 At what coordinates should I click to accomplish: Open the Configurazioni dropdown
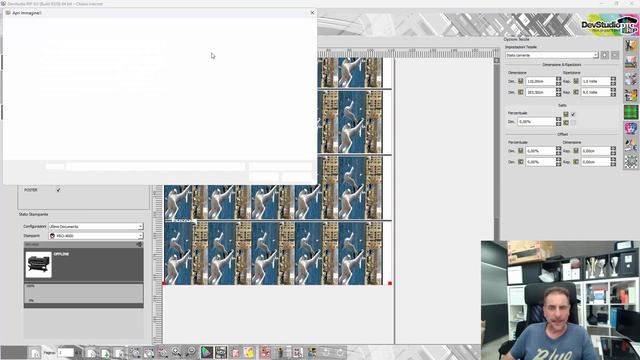[96, 226]
